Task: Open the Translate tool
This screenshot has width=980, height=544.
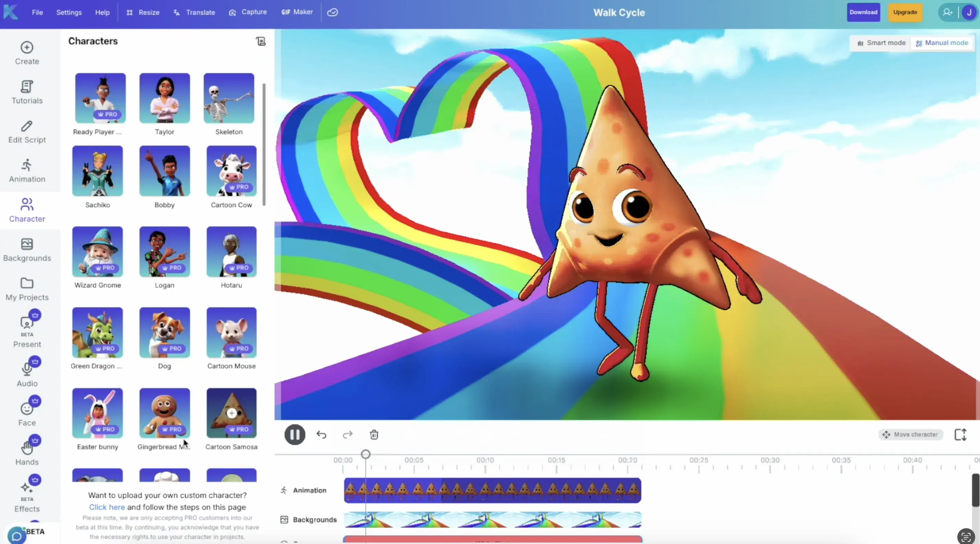Action: coord(195,12)
